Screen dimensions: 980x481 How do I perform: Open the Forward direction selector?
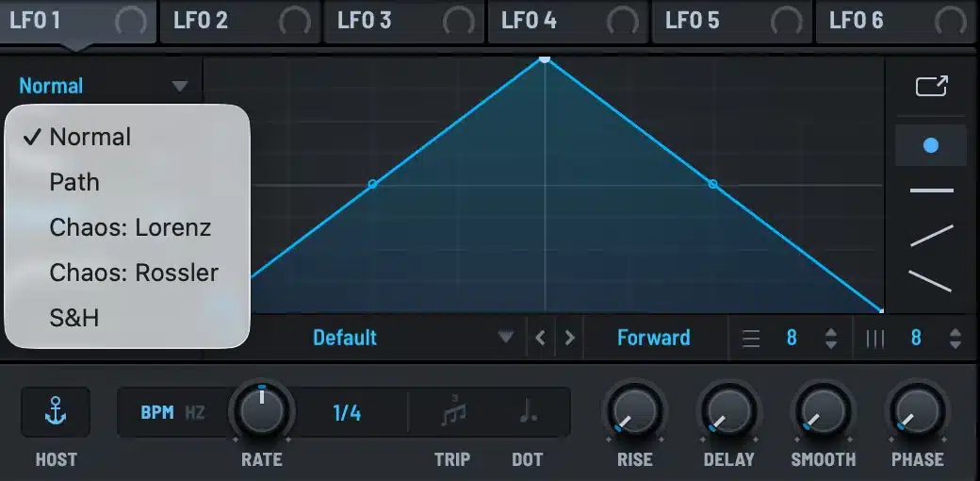[654, 338]
